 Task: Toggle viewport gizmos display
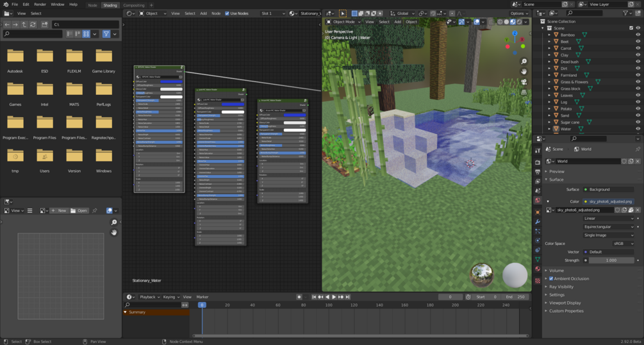point(461,22)
